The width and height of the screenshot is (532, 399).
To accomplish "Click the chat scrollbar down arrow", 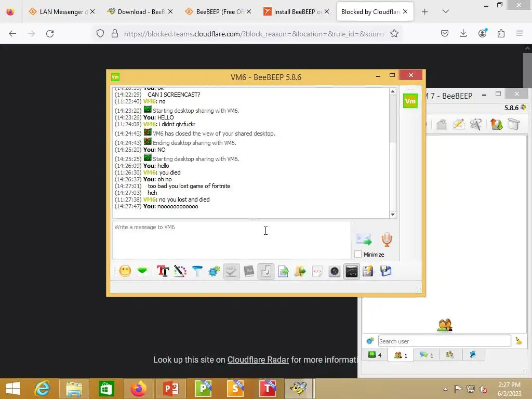I will tap(393, 215).
